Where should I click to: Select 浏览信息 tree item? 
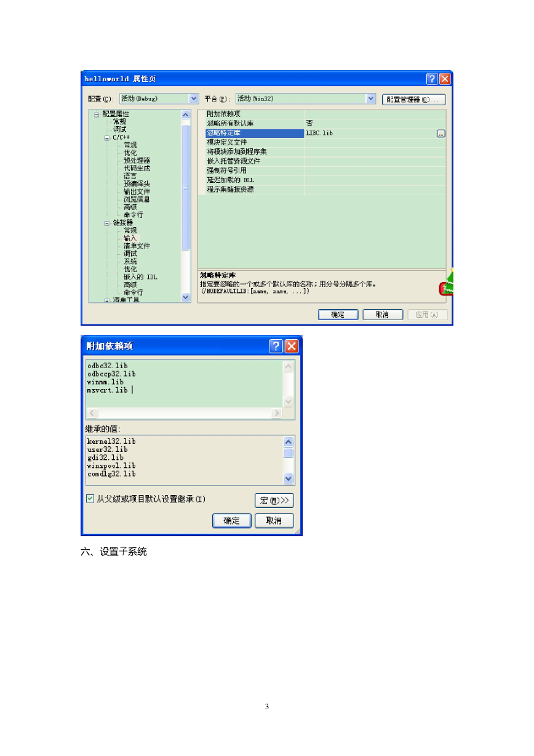click(137, 199)
